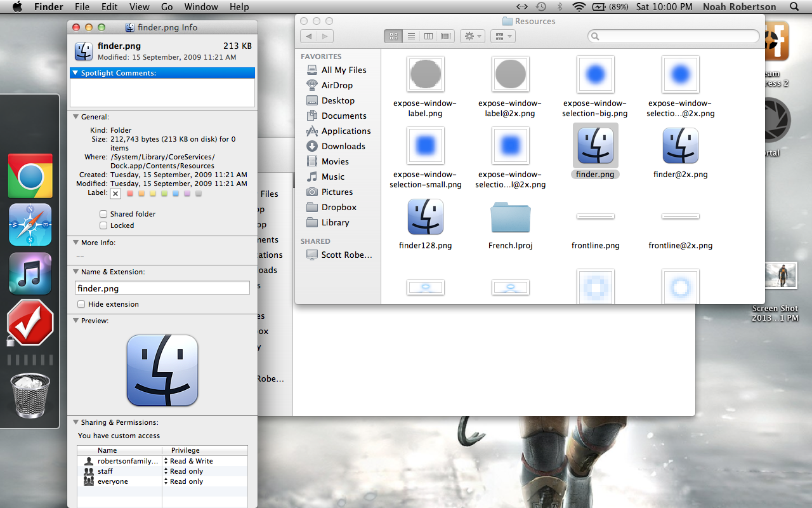812x508 pixels.
Task: Collapse the More Info section
Action: (75, 243)
